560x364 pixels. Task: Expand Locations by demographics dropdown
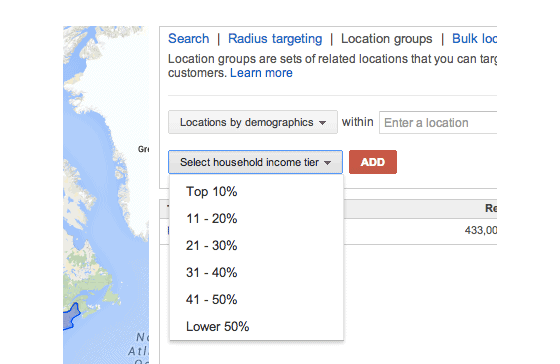click(253, 122)
